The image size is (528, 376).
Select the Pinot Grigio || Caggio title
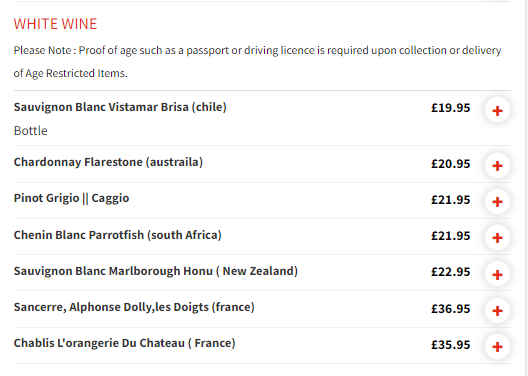(71, 198)
